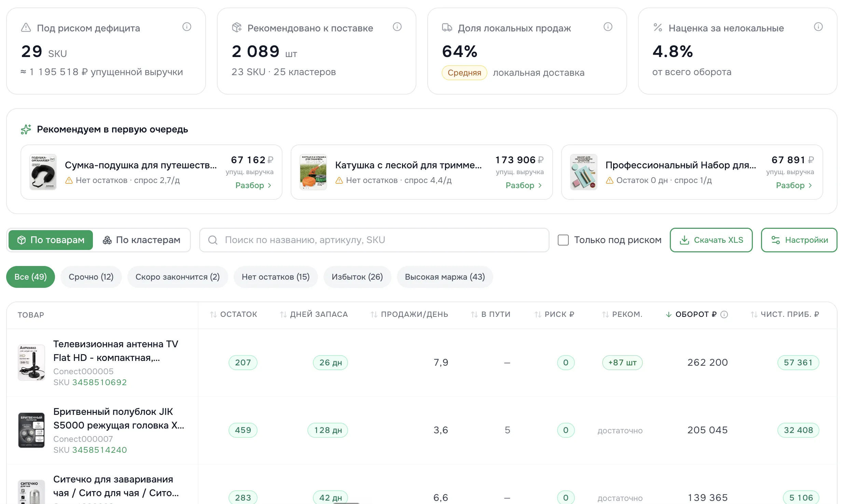
Task: Sort by 'Риск ₽' column arrows
Action: pos(538,314)
